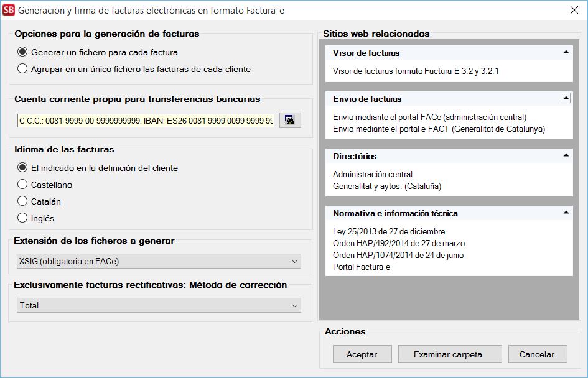Open the file extension XSIG dropdown

pyautogui.click(x=159, y=262)
